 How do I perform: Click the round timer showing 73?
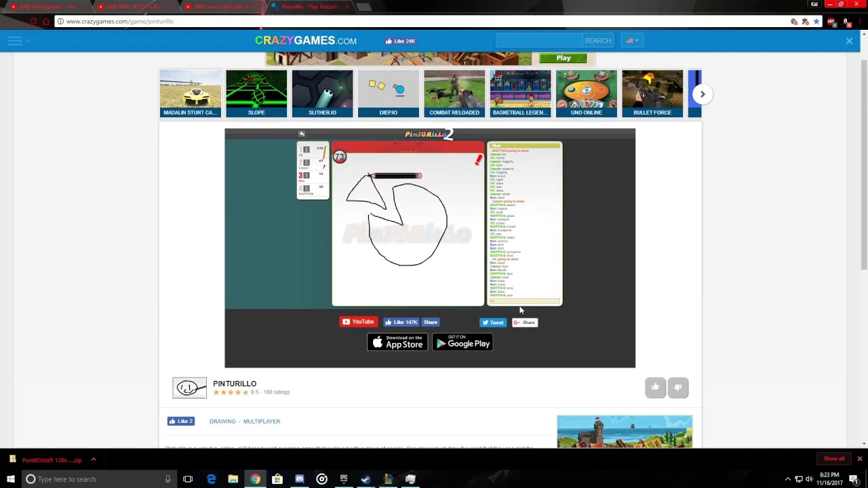point(340,157)
